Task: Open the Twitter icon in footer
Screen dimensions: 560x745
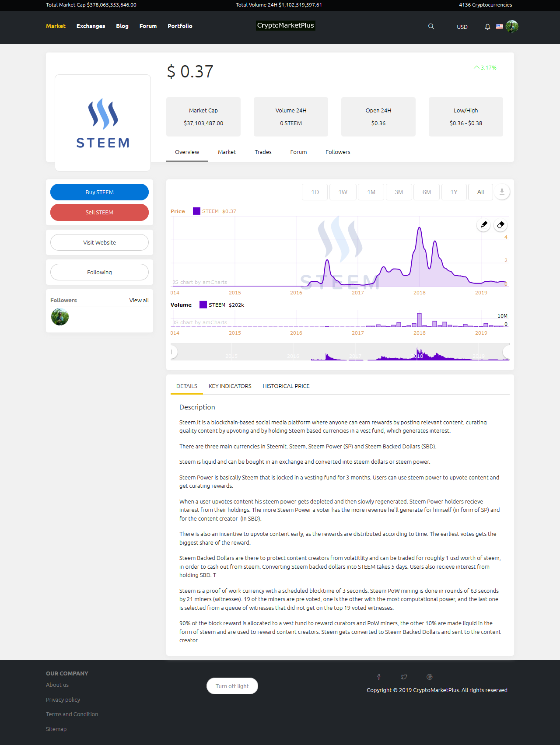Action: [404, 677]
